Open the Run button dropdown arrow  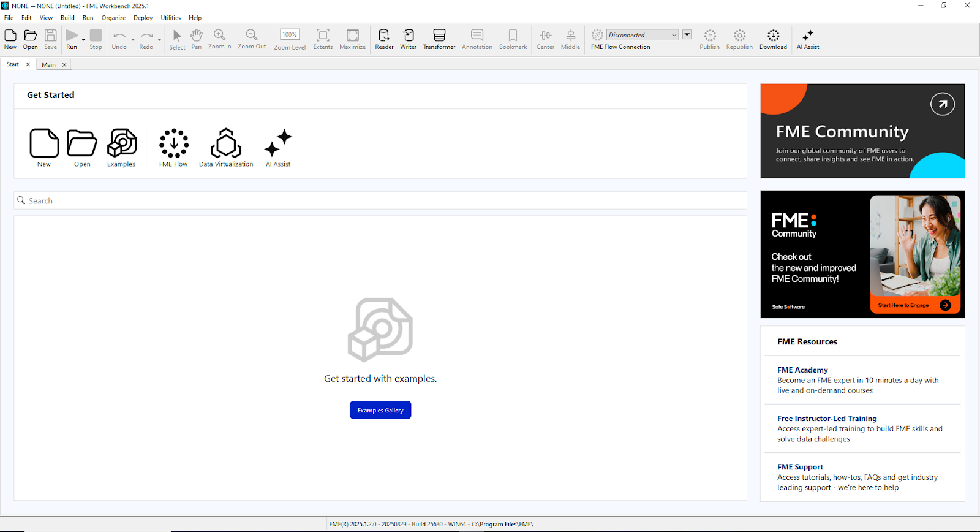pos(83,40)
